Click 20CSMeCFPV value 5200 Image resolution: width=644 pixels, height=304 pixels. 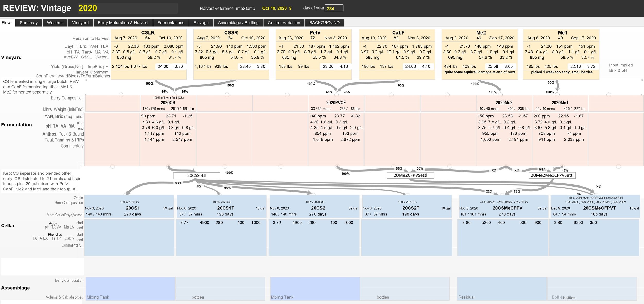click(486, 222)
